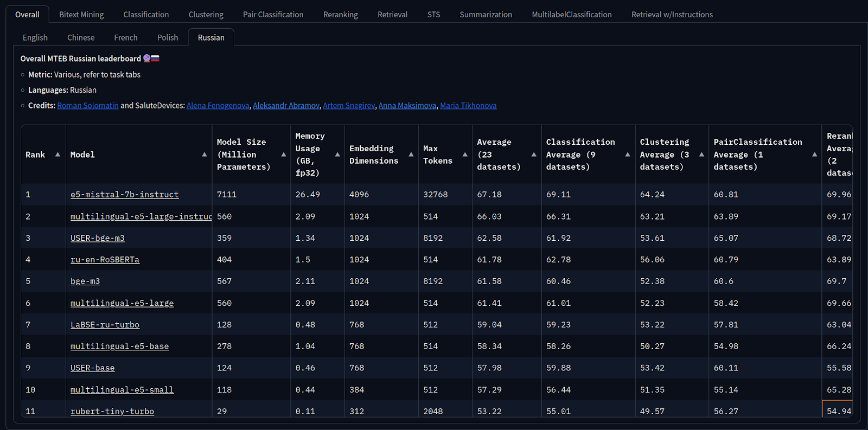Open Maria Tikhonova credit link
Viewport: 868px width, 430px height.
click(x=468, y=106)
